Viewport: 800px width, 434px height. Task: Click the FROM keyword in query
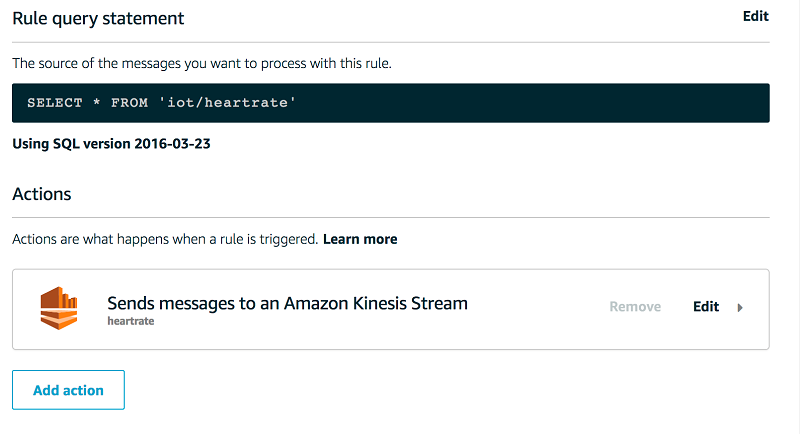(128, 103)
